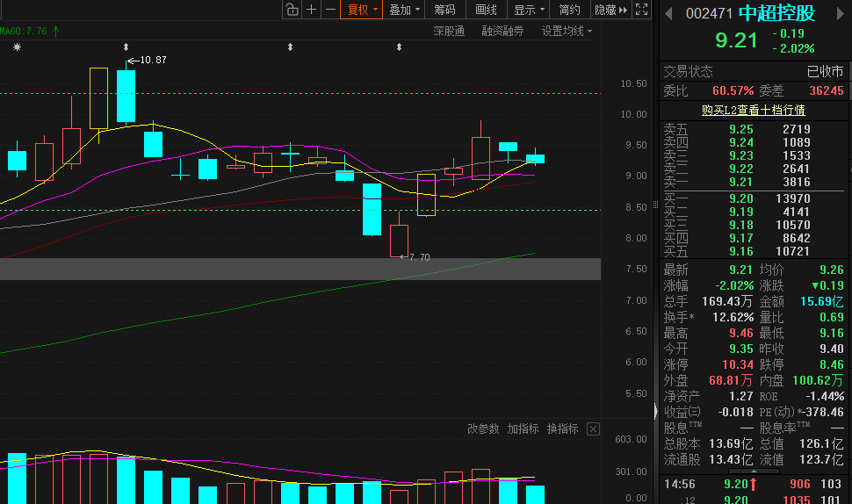Click the 换手 value 12.62%

coord(733,317)
